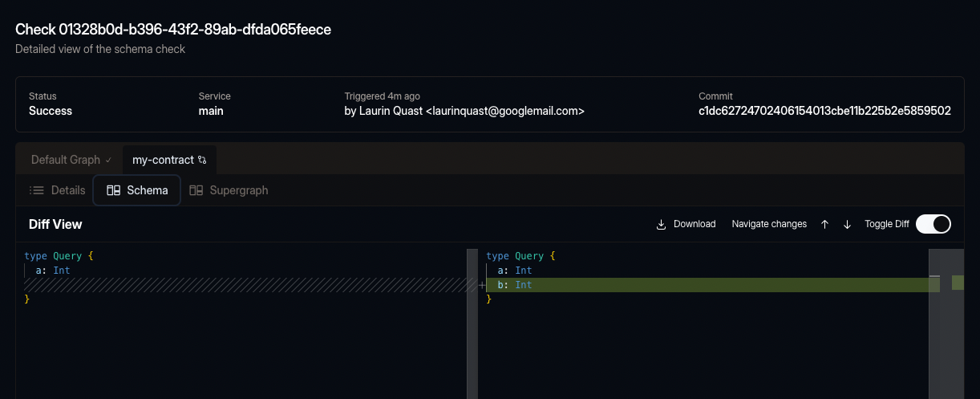Click the plus marker in the diff gutter

(x=481, y=285)
